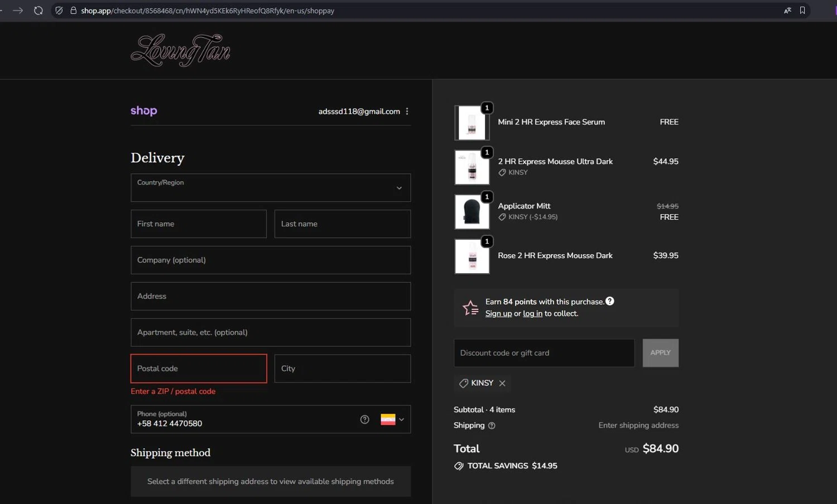Click the shipping help question icon
The image size is (837, 504).
(x=492, y=425)
